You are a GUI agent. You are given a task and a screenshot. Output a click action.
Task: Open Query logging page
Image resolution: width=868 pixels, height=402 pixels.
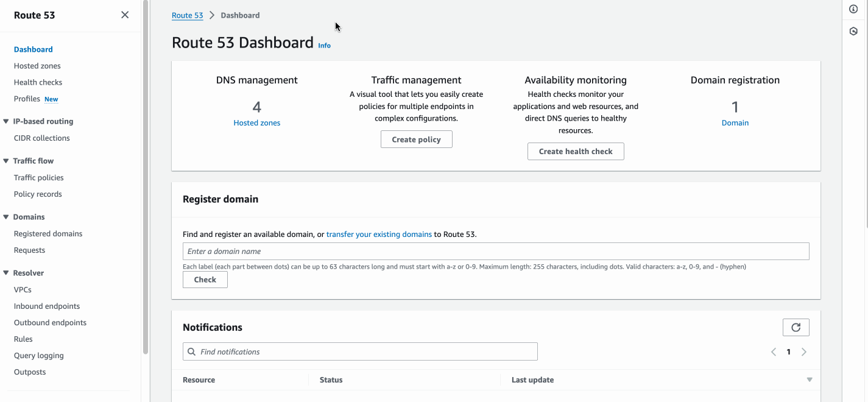tap(39, 356)
